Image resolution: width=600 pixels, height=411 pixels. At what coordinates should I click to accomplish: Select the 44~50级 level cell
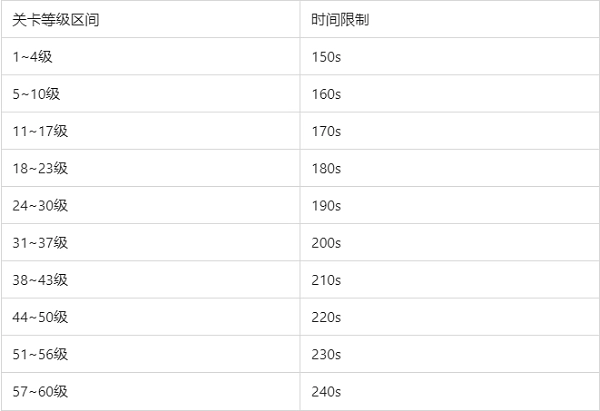pyautogui.click(x=40, y=317)
